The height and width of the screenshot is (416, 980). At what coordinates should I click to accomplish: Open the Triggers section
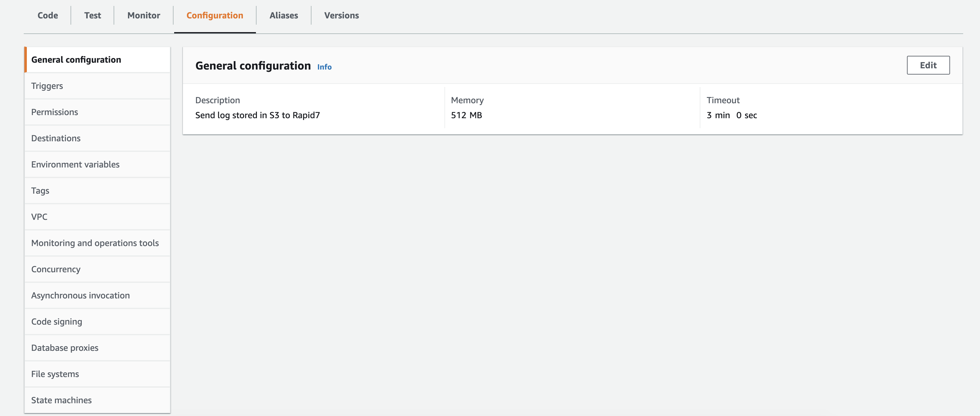click(x=47, y=86)
